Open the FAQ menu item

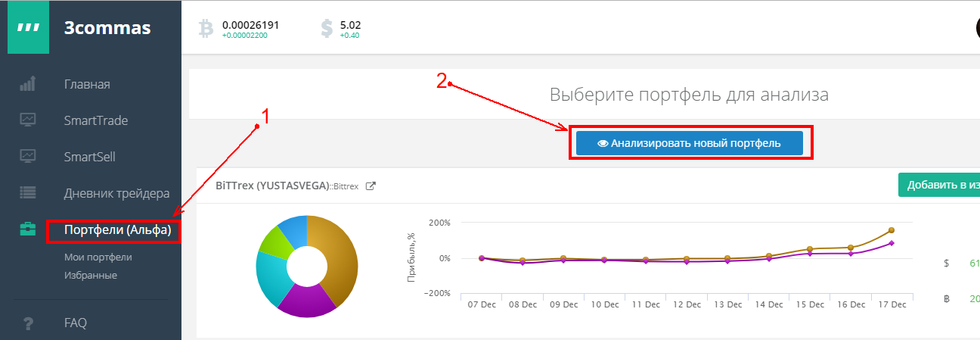[x=76, y=323]
